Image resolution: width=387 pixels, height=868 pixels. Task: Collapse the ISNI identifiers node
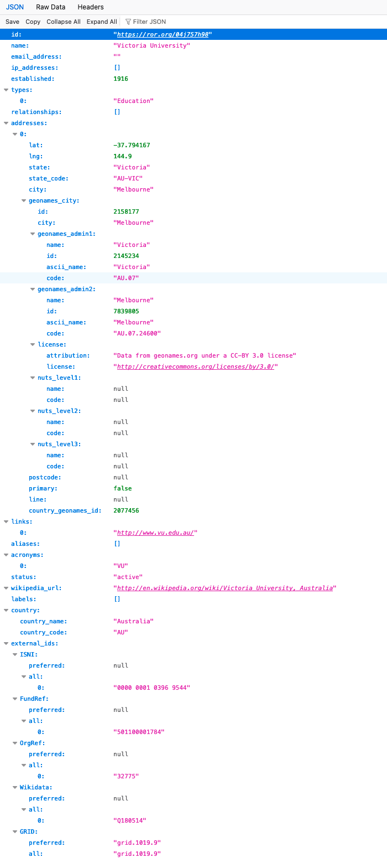click(15, 654)
